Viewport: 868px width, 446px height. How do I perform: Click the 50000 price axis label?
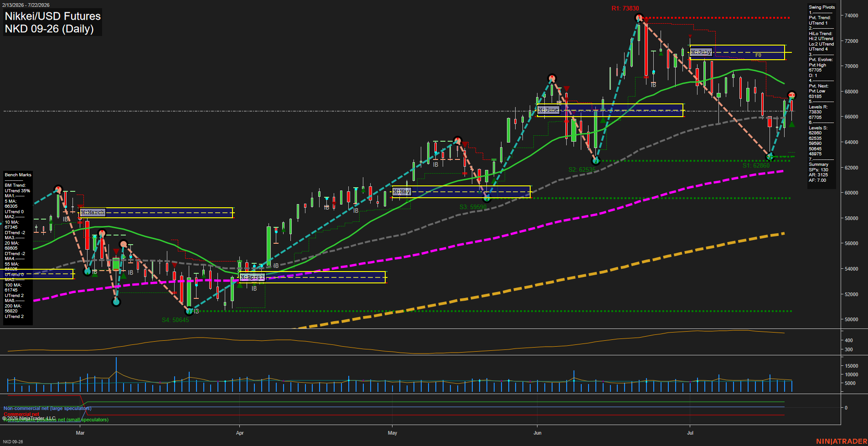[x=851, y=319]
